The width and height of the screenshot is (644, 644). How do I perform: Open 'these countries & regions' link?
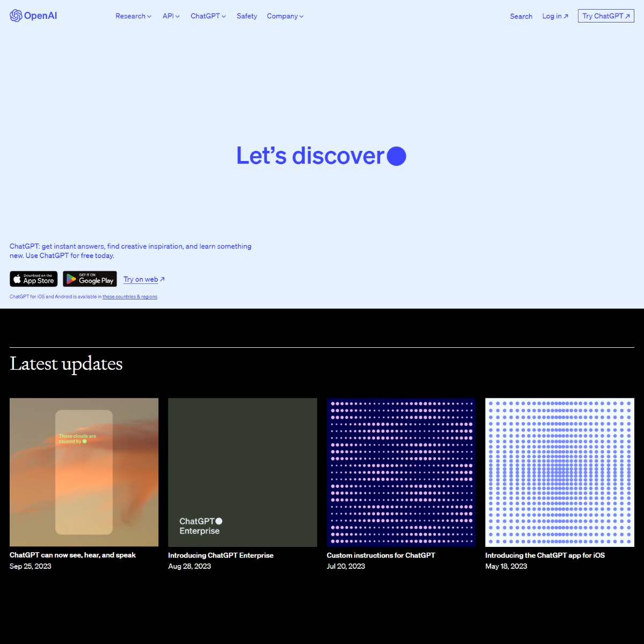tap(130, 297)
